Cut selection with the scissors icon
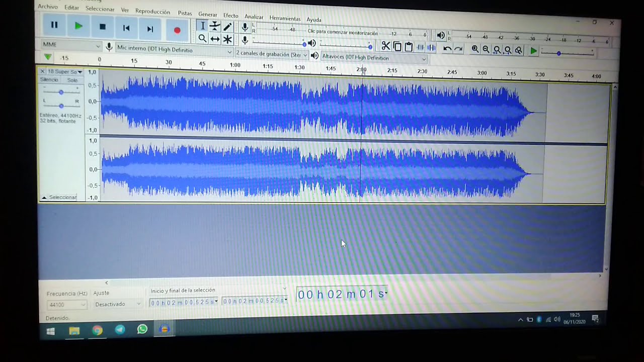The width and height of the screenshot is (644, 362). click(x=385, y=46)
